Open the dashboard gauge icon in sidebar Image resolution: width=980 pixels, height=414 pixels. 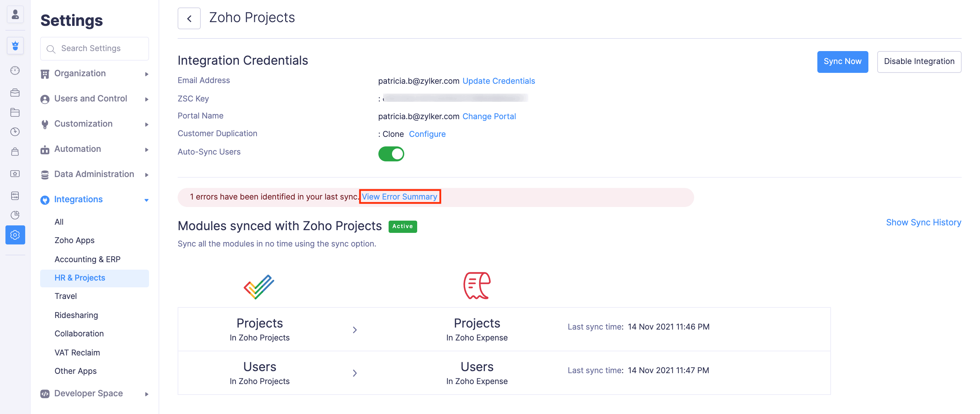tap(15, 70)
